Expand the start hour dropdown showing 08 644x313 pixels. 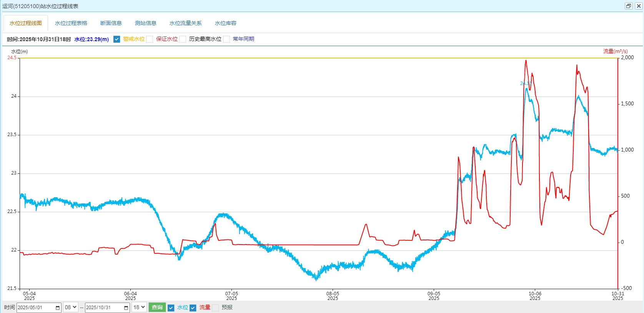[x=70, y=307]
